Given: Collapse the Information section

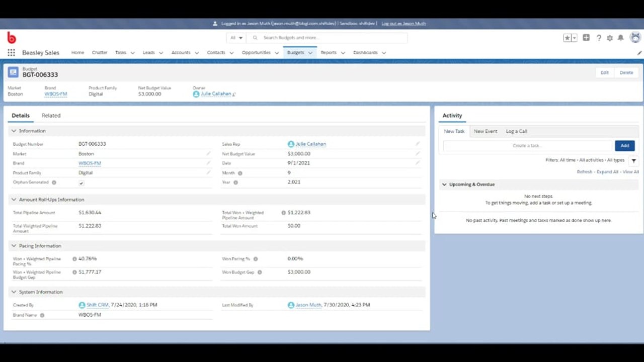Looking at the screenshot, I should [14, 131].
